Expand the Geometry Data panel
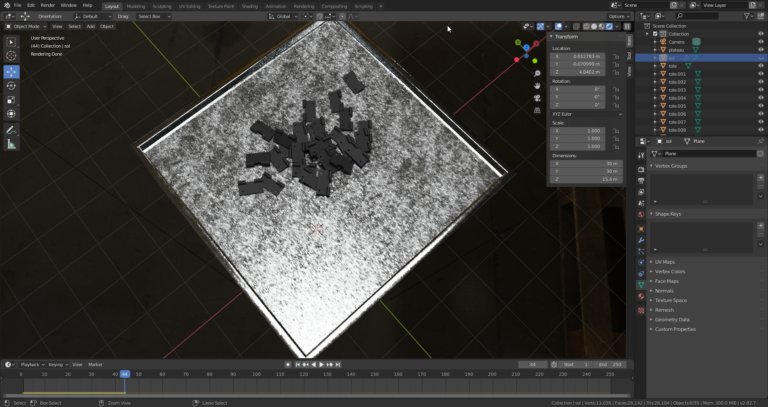The image size is (768, 407). (x=672, y=320)
